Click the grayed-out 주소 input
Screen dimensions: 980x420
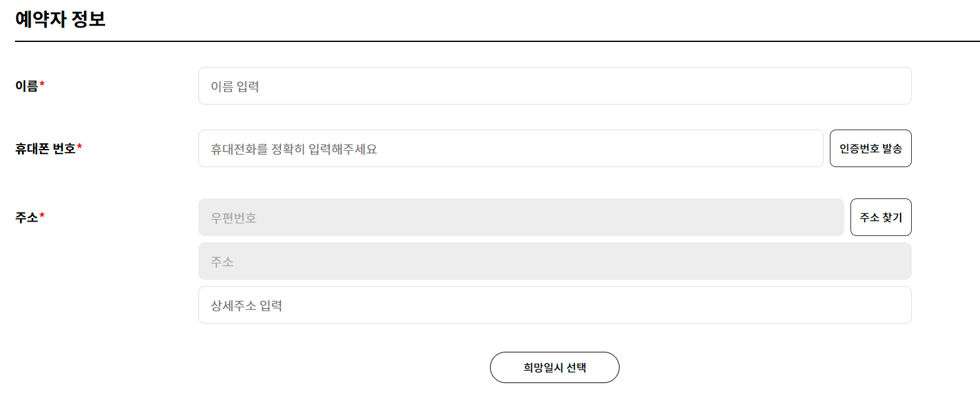coord(554,261)
